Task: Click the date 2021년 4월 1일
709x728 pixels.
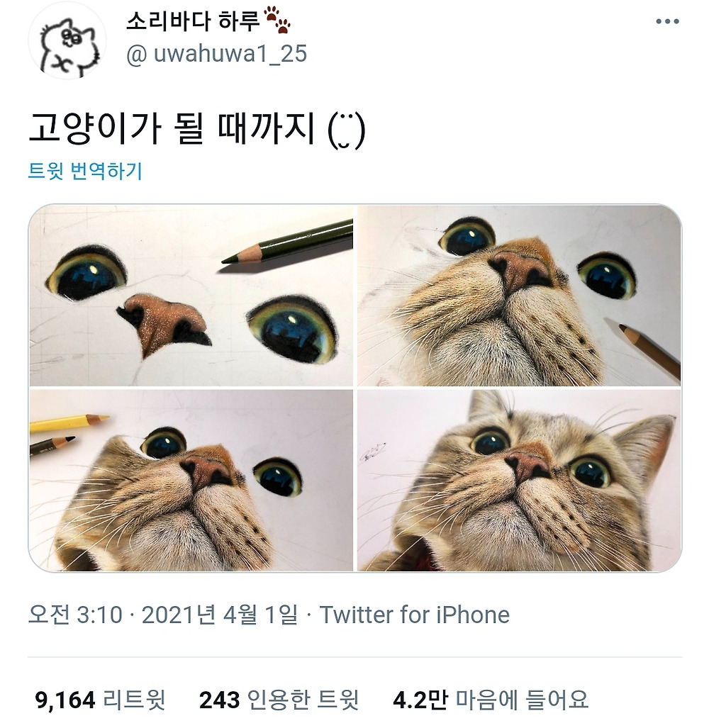Action: (220, 615)
